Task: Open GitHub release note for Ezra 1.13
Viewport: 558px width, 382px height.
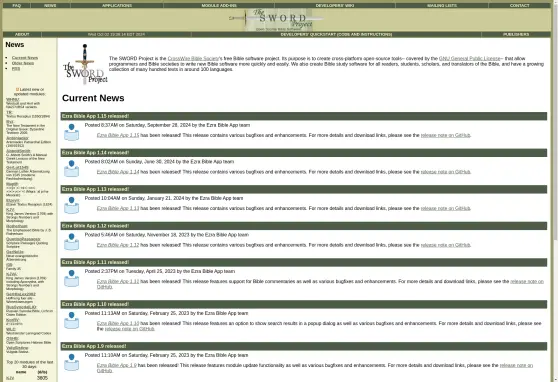Action: 446,208
